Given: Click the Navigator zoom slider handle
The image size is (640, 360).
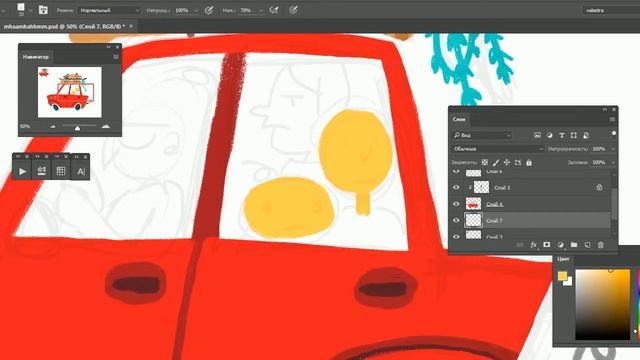Looking at the screenshot, I should click(77, 128).
